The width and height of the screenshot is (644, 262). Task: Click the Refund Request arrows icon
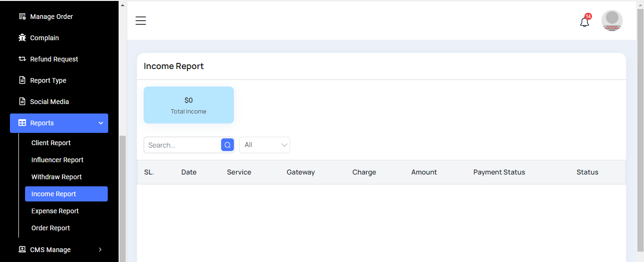tap(22, 59)
